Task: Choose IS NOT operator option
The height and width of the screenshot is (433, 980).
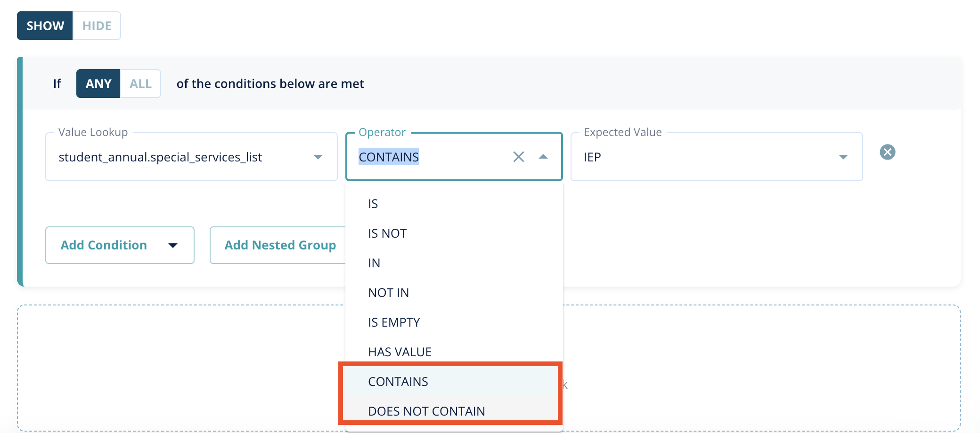Action: (387, 233)
